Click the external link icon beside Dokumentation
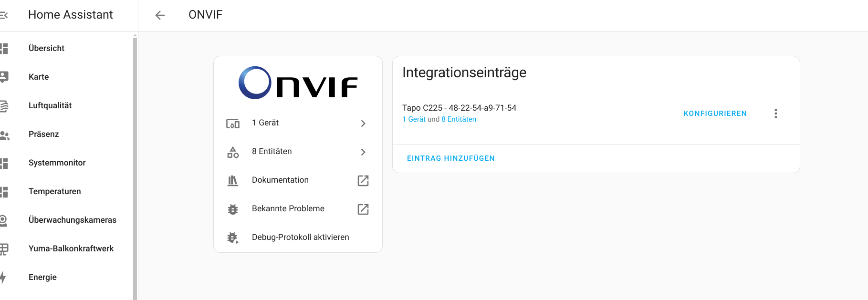The height and width of the screenshot is (300, 868). tap(363, 180)
